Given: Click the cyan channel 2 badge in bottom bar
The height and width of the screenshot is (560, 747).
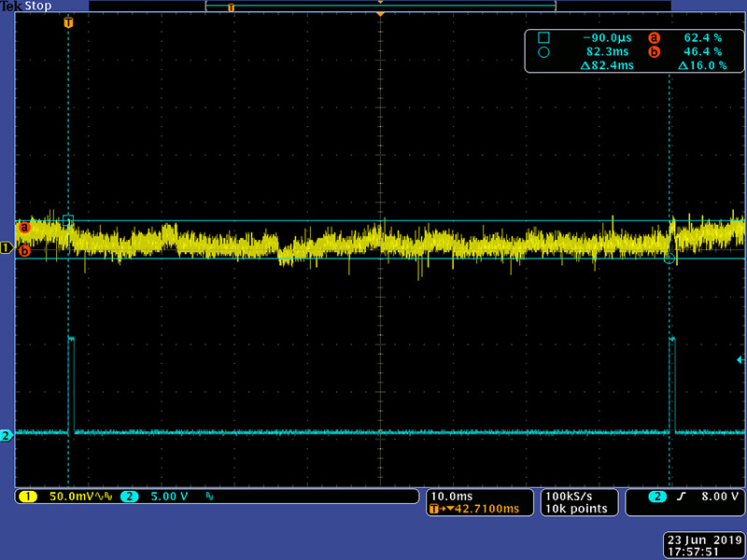Looking at the screenshot, I should (x=129, y=497).
